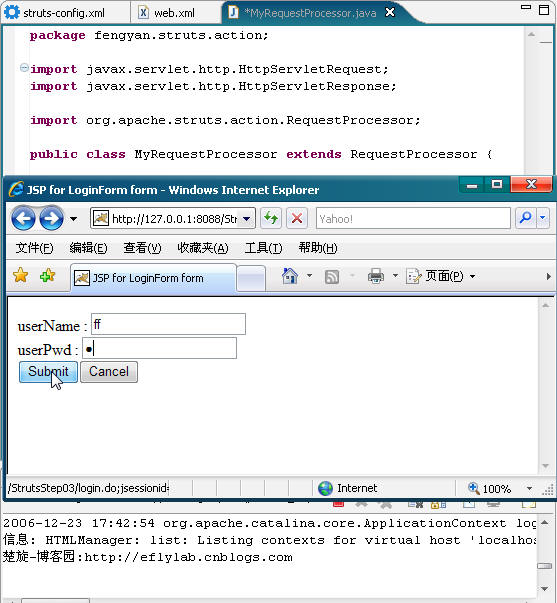Click the userPwd password field

click(x=159, y=348)
